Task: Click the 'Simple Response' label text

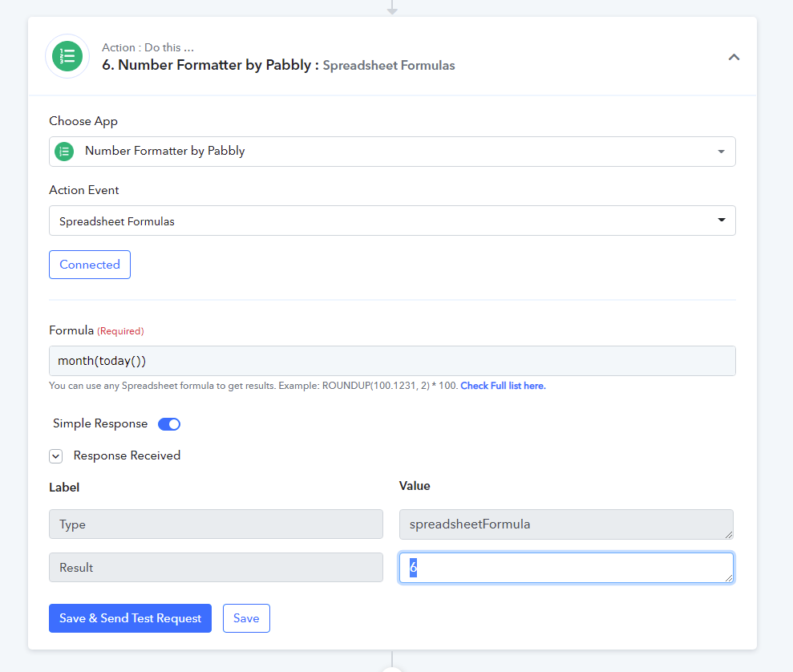Action: (100, 423)
